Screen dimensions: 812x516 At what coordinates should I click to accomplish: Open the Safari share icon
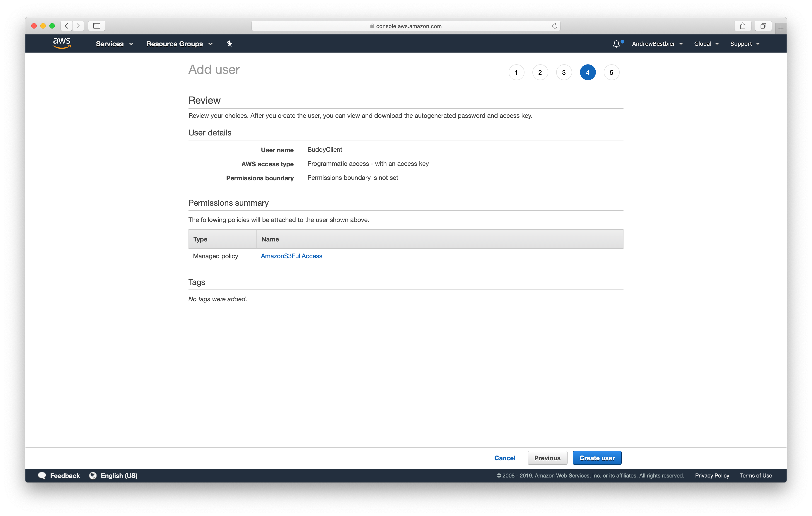[742, 26]
